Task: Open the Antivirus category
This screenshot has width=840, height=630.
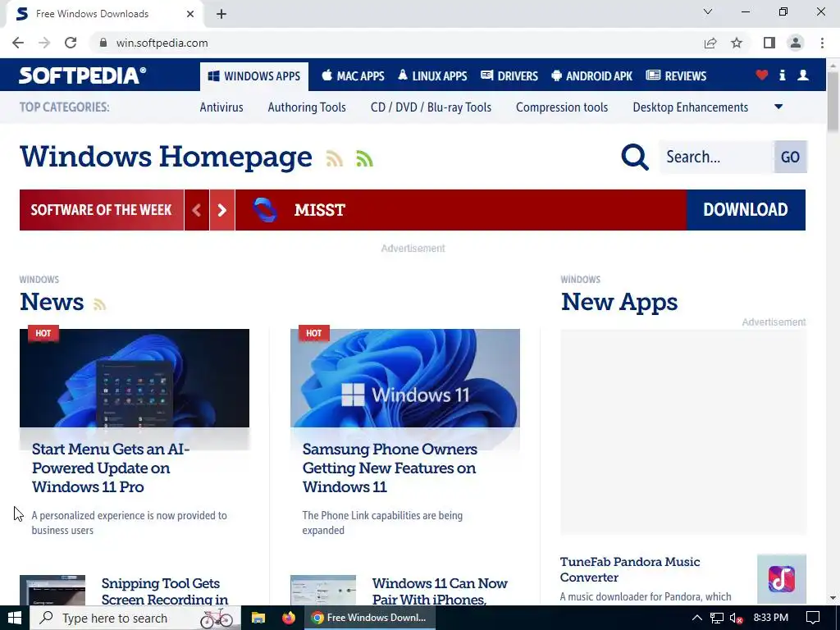Action: pos(221,107)
